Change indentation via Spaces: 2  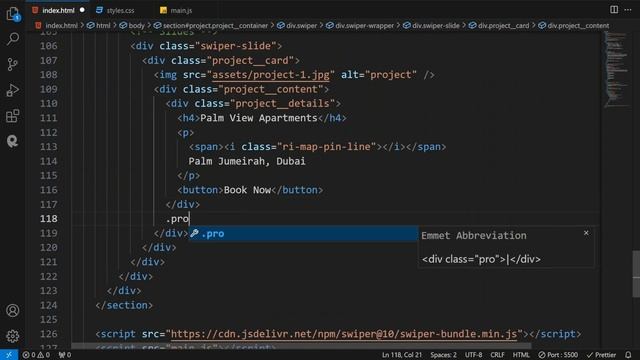point(443,355)
